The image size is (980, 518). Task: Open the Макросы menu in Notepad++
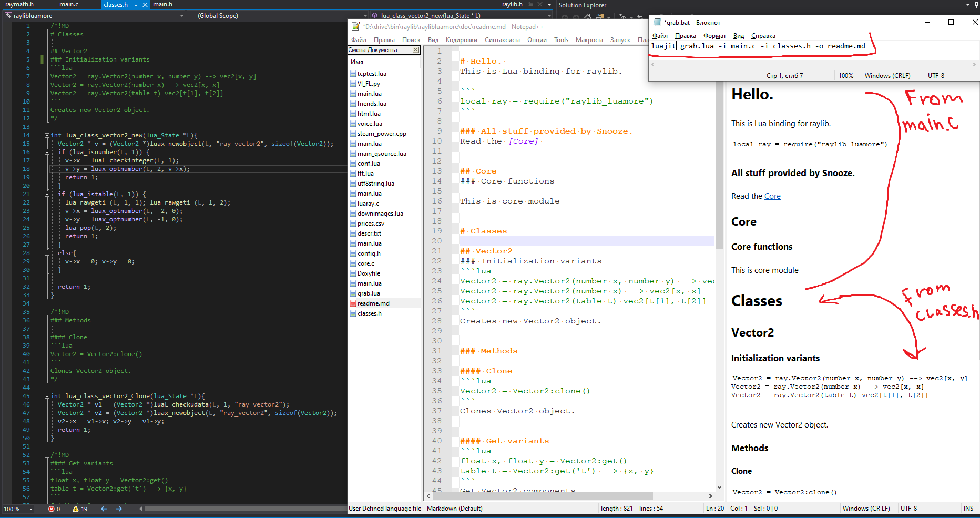coord(589,40)
